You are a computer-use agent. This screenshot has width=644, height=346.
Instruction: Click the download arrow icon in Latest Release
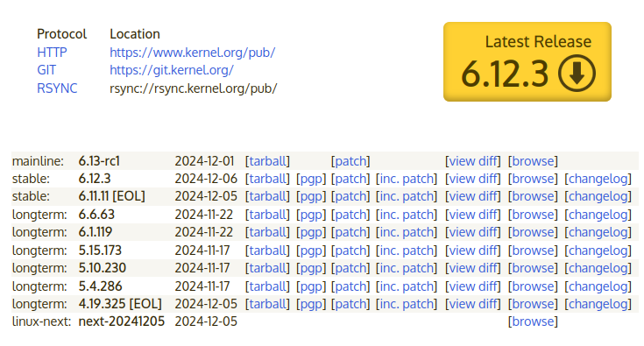[577, 73]
